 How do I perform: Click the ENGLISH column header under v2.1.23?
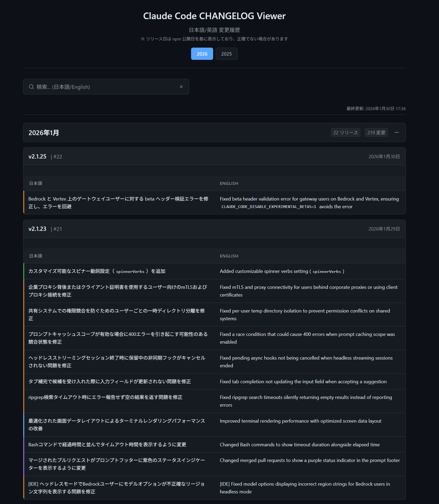(x=229, y=256)
